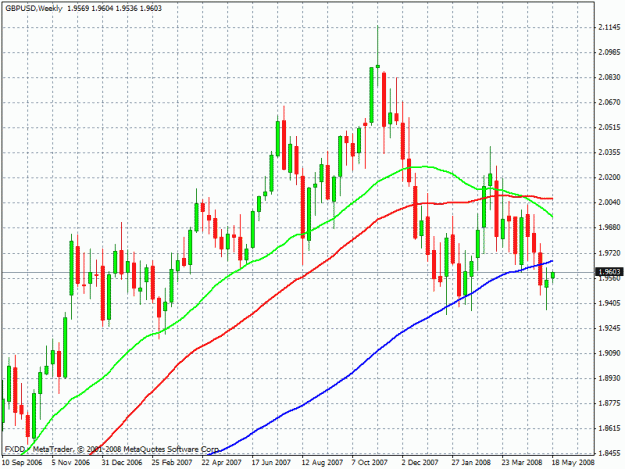Click the 1.8930 price axis label

609,378
